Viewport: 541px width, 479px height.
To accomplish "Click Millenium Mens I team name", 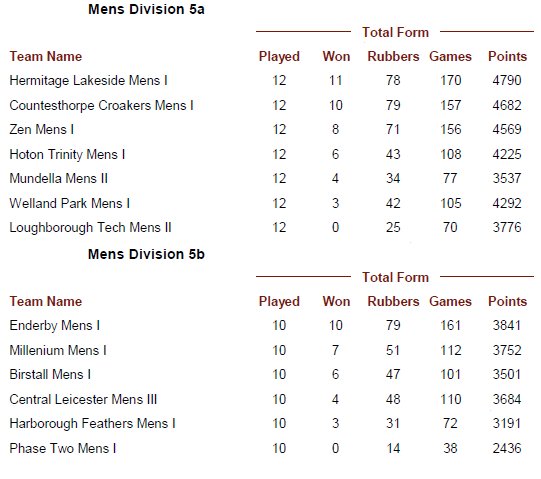I will pyautogui.click(x=58, y=351).
